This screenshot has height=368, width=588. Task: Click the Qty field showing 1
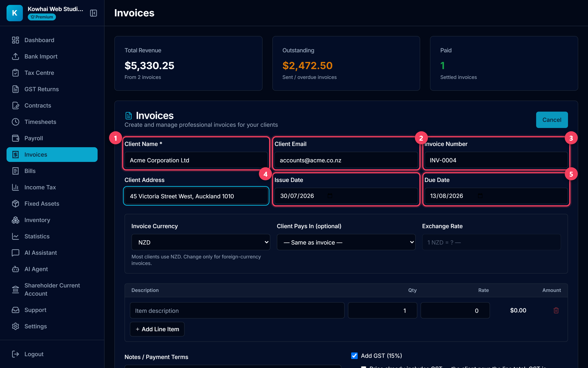(382, 310)
